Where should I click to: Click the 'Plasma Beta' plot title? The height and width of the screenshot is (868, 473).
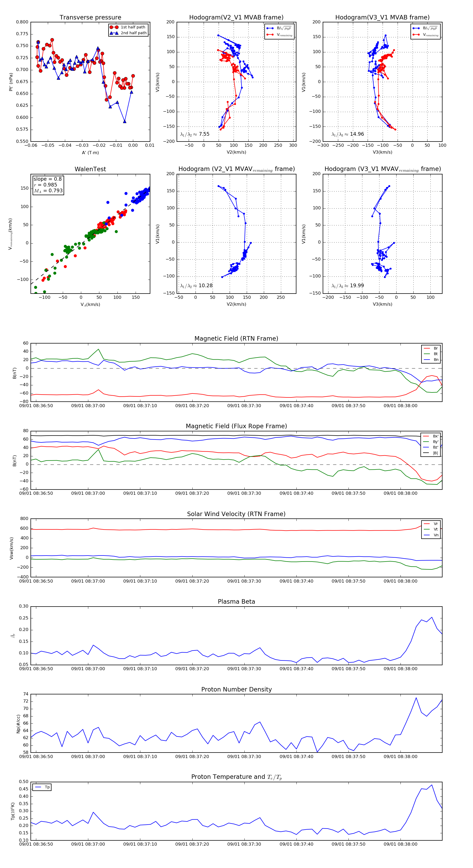point(236,602)
